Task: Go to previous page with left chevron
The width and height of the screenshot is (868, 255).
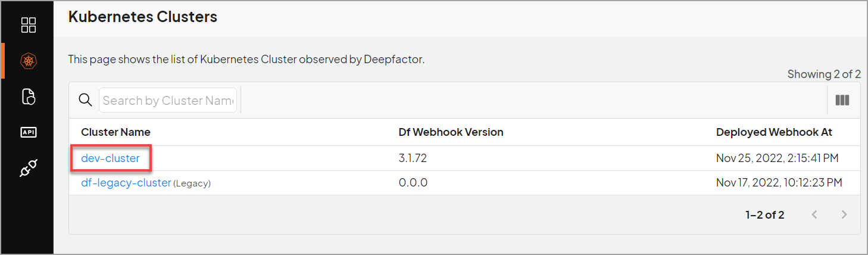Action: coord(814,214)
